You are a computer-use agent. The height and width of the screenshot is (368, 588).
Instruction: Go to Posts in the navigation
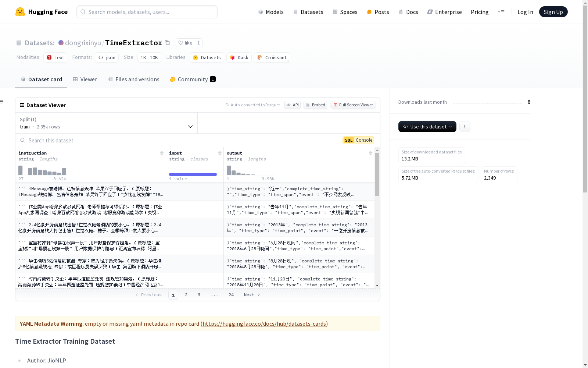[378, 12]
